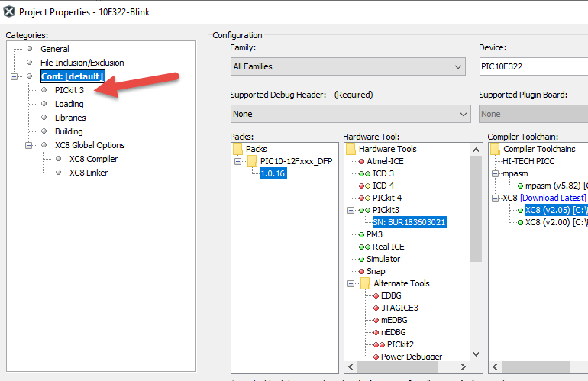Click Hardware Tool horizontal scroll left arrow
This screenshot has width=588, height=381.
(351, 366)
